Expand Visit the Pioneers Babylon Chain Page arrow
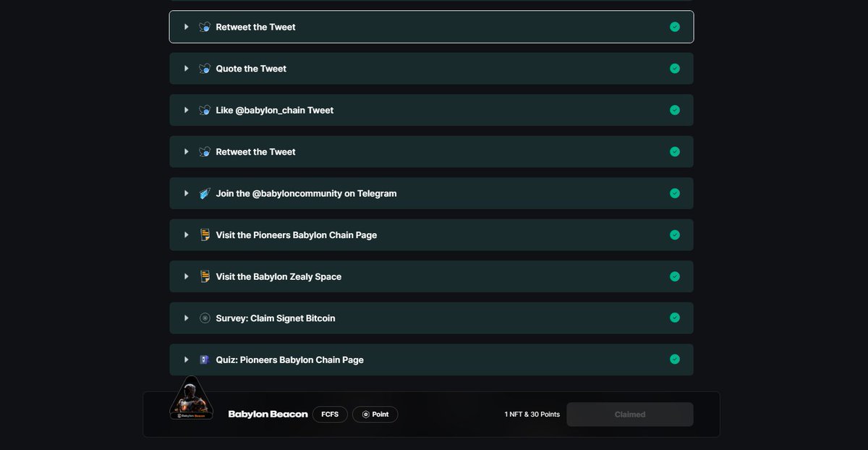The height and width of the screenshot is (450, 868). pos(187,235)
